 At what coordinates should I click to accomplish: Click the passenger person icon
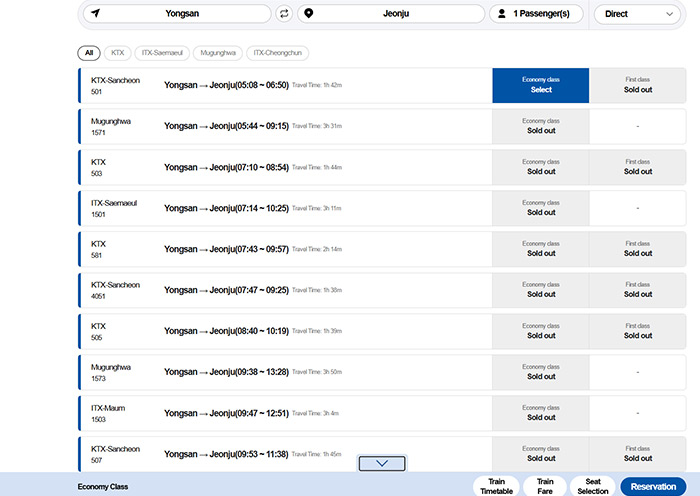point(502,14)
